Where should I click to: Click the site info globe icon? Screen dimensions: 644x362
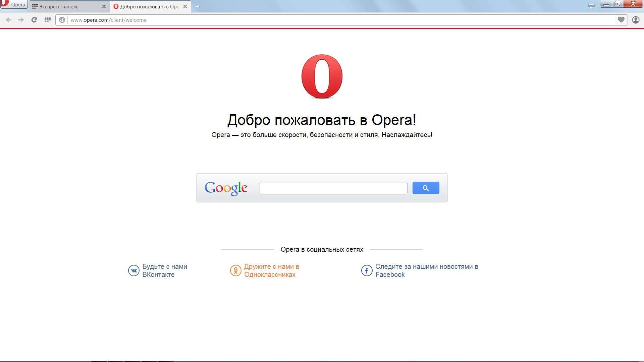coord(62,20)
